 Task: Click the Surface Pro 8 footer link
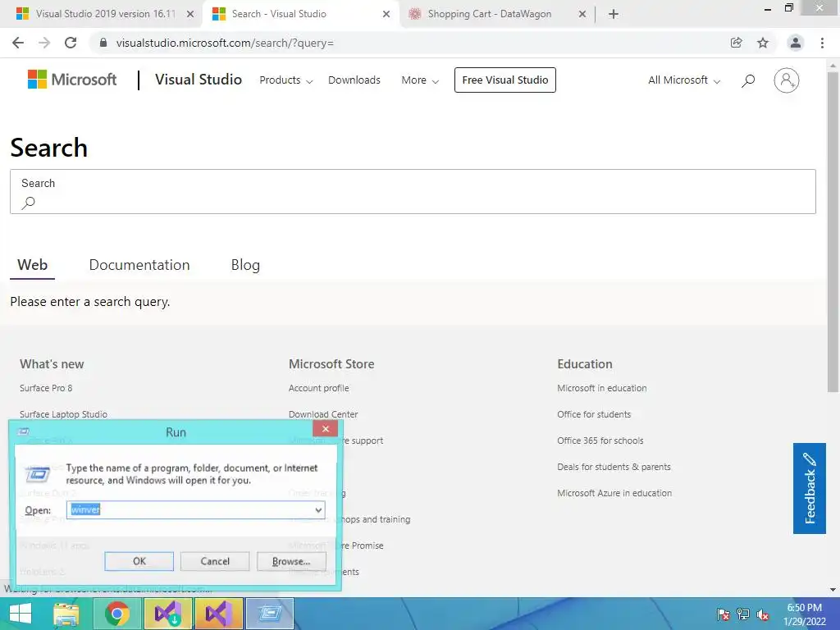click(46, 388)
